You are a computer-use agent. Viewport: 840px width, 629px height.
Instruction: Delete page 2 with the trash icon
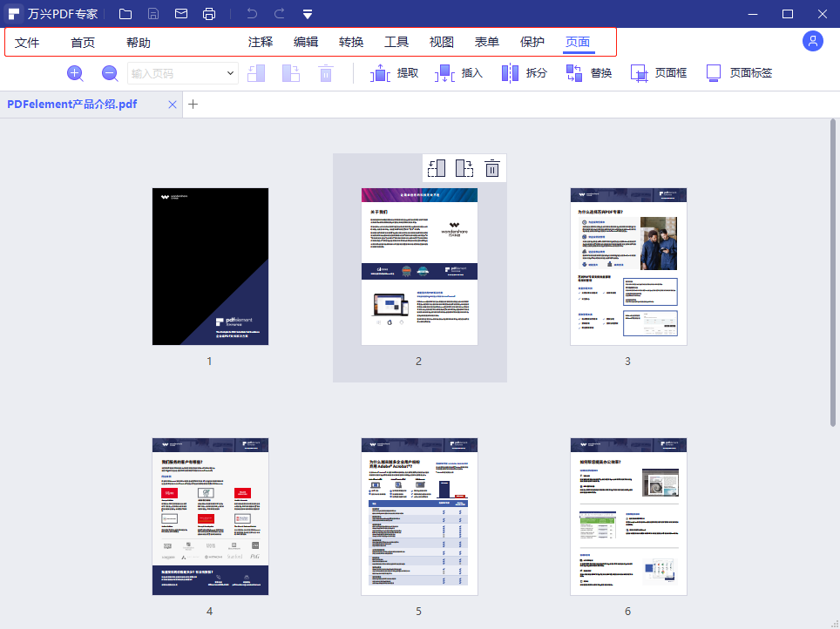492,168
